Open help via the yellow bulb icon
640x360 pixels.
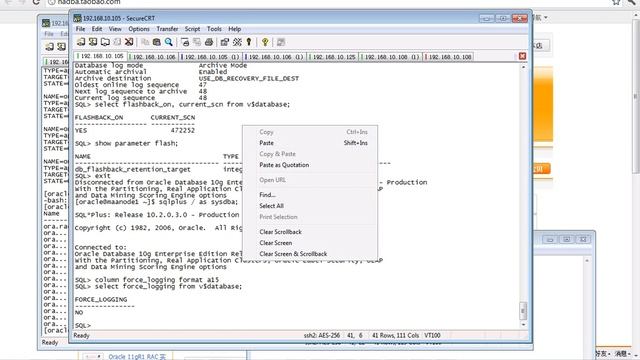[265, 42]
